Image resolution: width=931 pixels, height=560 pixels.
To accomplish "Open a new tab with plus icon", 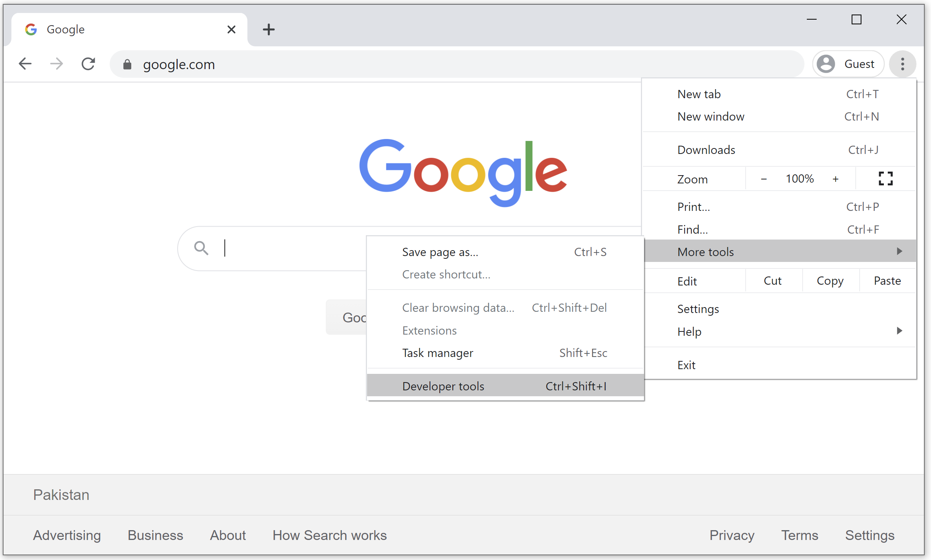I will click(x=269, y=29).
